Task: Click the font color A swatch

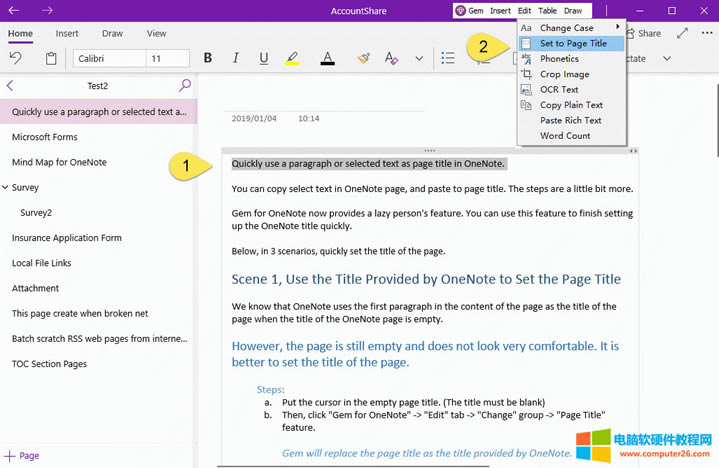Action: 327,59
